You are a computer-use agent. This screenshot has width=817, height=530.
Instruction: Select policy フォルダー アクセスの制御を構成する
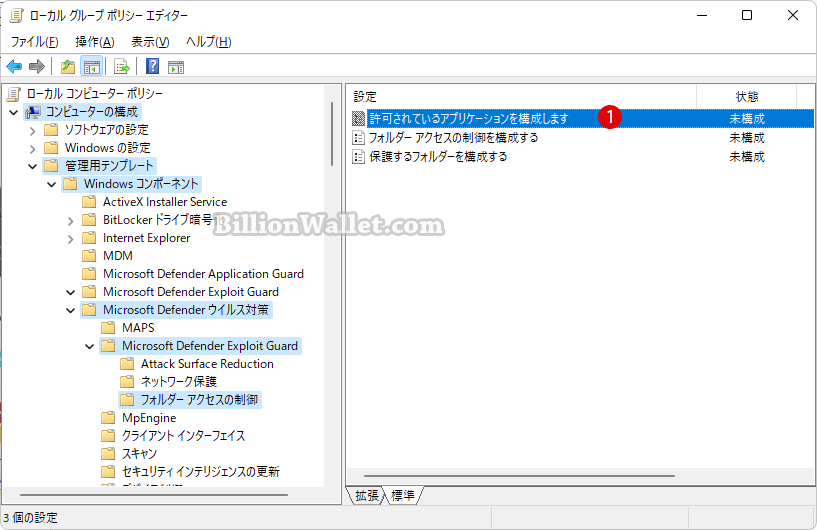(454, 138)
